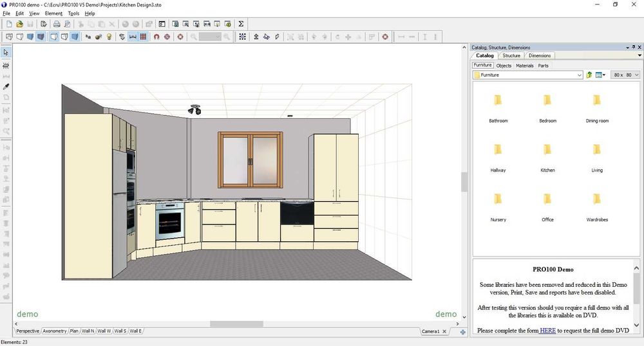This screenshot has height=346, width=644.
Task: Click the green up-folder icon in Catalog
Action: [589, 75]
